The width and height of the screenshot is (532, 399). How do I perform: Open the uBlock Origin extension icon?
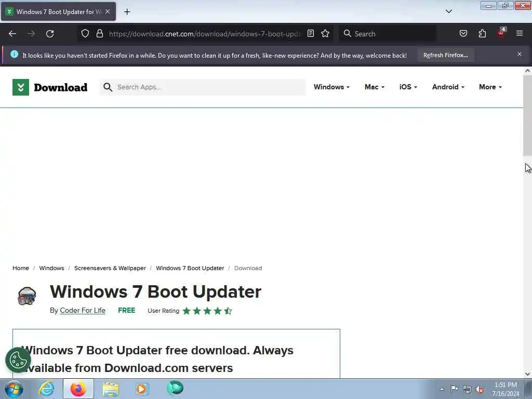501,33
